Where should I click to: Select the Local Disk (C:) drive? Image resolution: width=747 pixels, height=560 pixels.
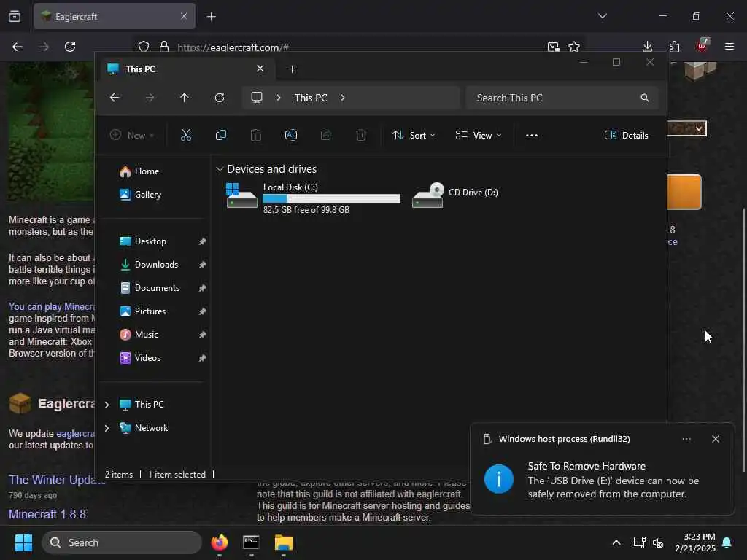pos(312,198)
